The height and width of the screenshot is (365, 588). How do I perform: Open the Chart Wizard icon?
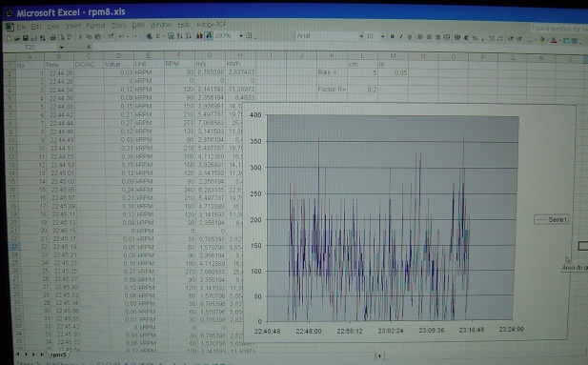199,36
